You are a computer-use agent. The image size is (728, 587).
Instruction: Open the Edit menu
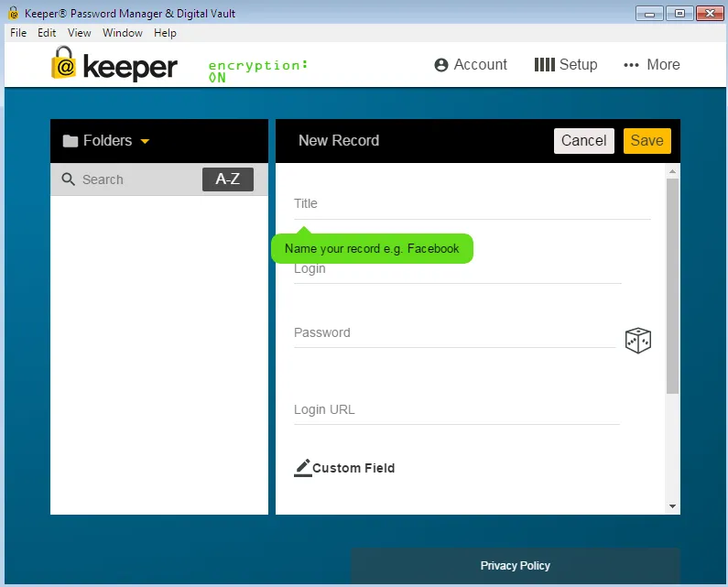tap(47, 33)
